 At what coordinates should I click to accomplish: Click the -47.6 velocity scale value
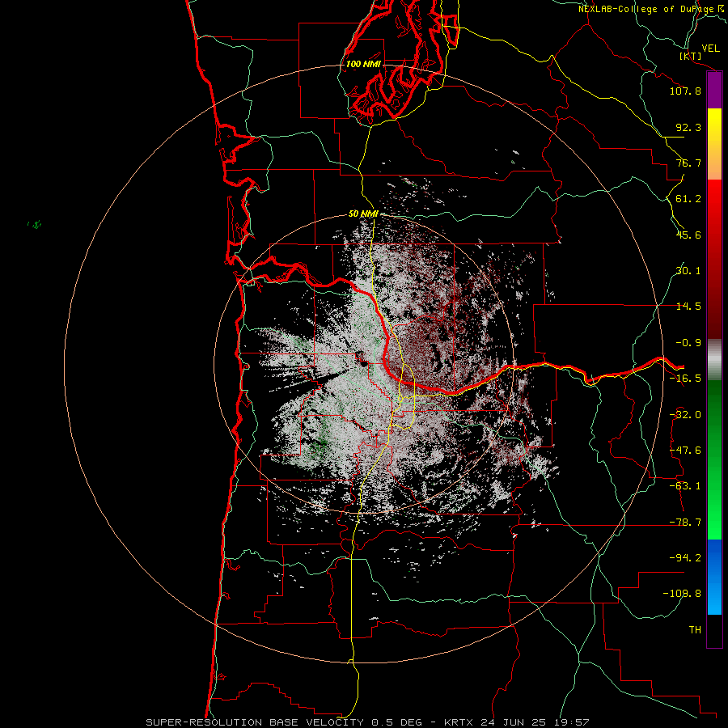point(685,451)
